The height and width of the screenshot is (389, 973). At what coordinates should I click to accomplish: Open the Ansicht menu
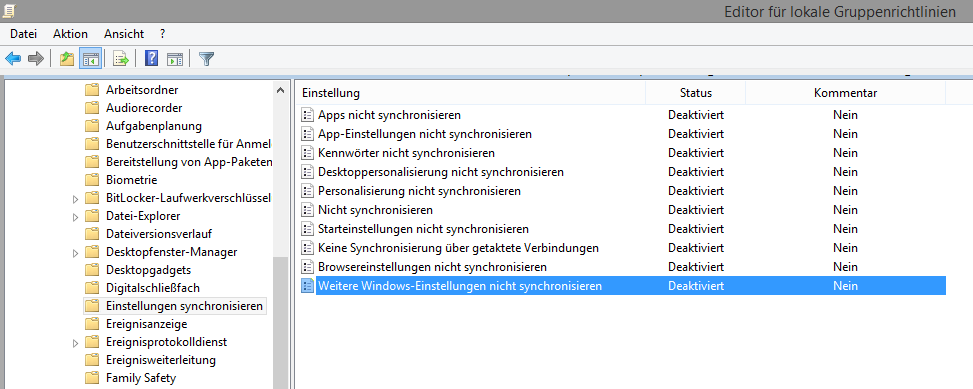coord(123,34)
